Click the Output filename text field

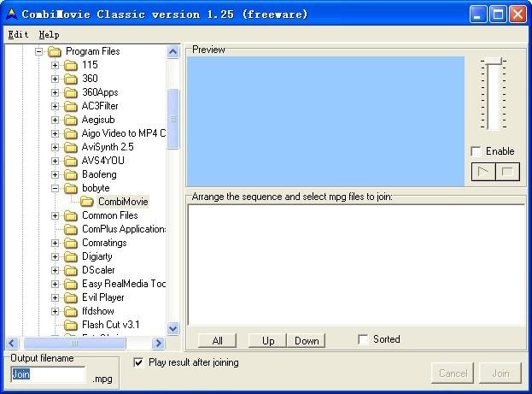click(x=49, y=374)
